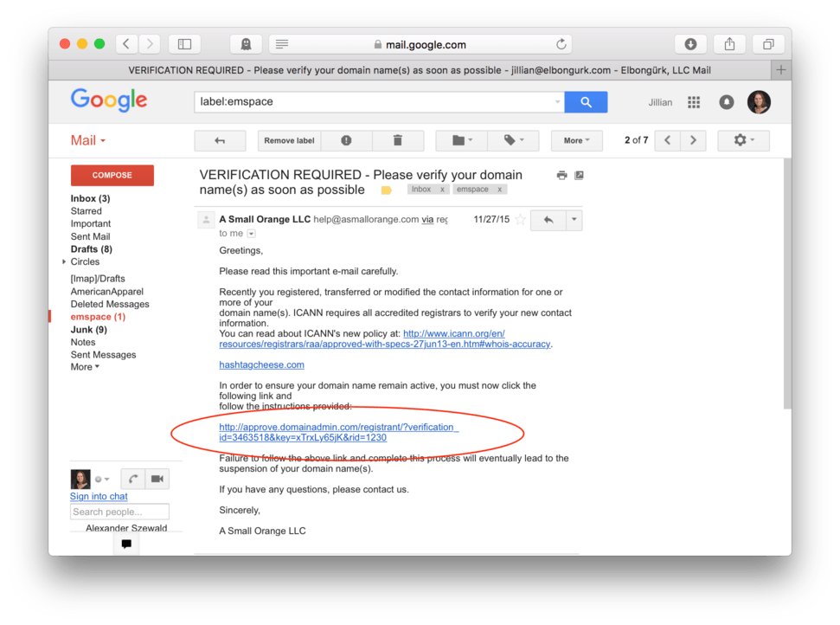Click Back to list arrow button
Screen dimensions: 840x625
tap(220, 140)
